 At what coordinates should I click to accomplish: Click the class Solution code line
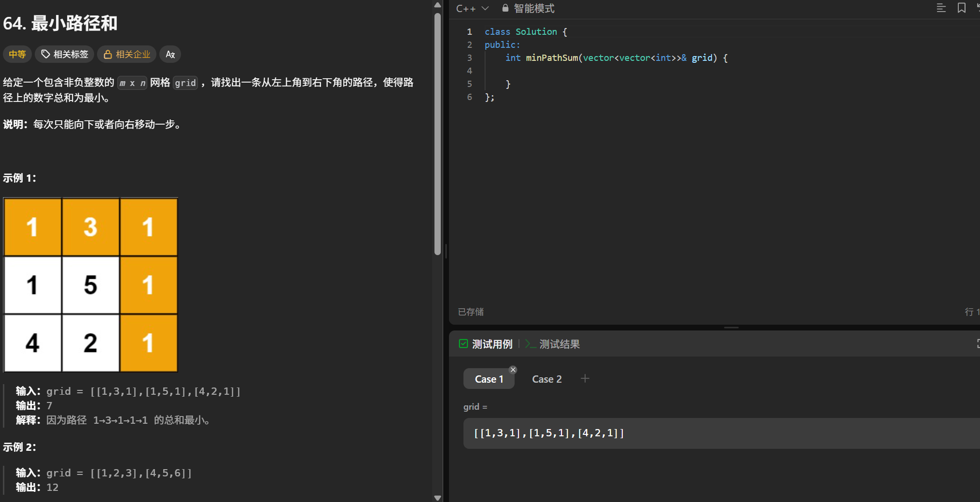[526, 31]
